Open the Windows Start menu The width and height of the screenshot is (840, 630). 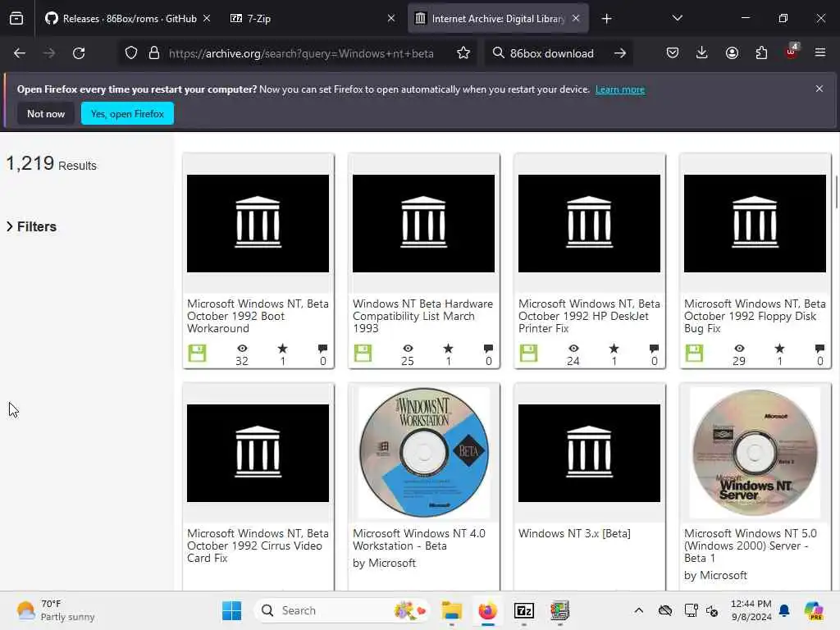coord(232,610)
